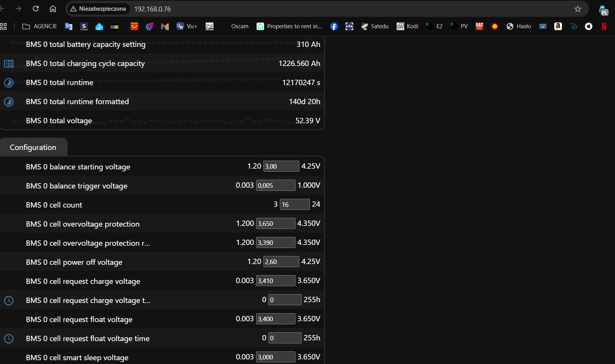Open the AGENCJE bookmarks folder
The width and height of the screenshot is (615, 364).
tap(40, 26)
